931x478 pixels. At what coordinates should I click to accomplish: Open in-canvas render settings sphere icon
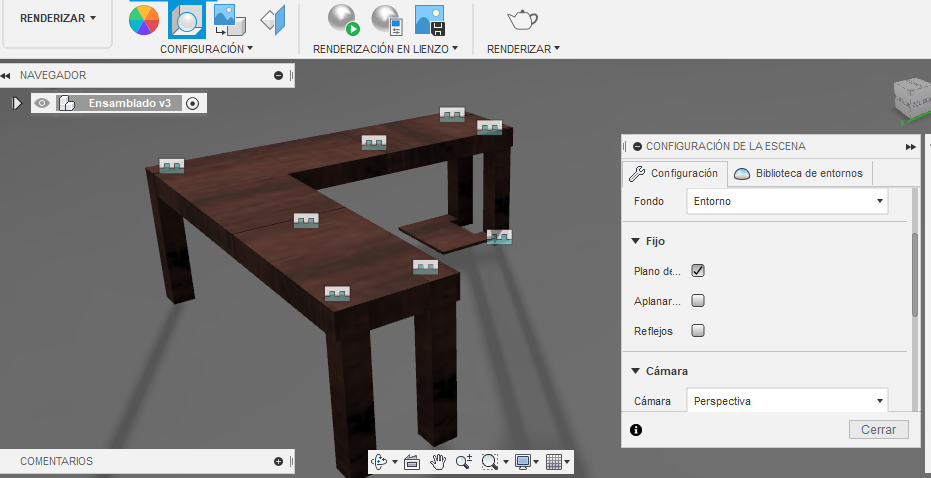(x=387, y=20)
